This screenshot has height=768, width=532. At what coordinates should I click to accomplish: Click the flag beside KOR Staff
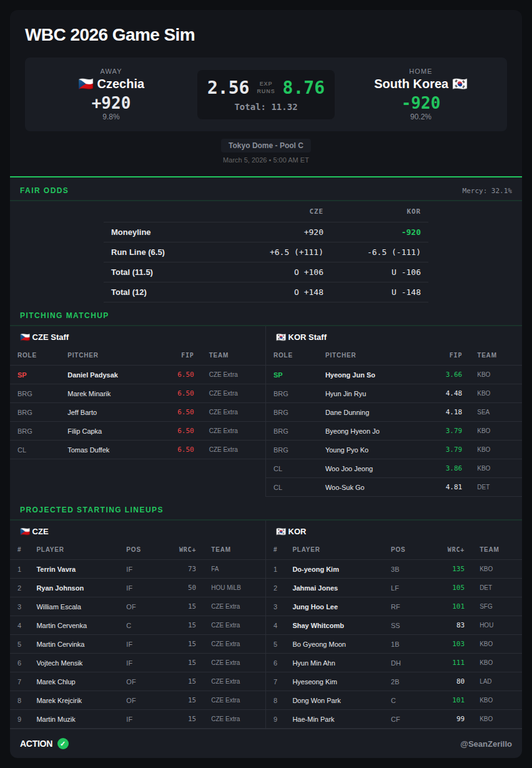pyautogui.click(x=281, y=337)
